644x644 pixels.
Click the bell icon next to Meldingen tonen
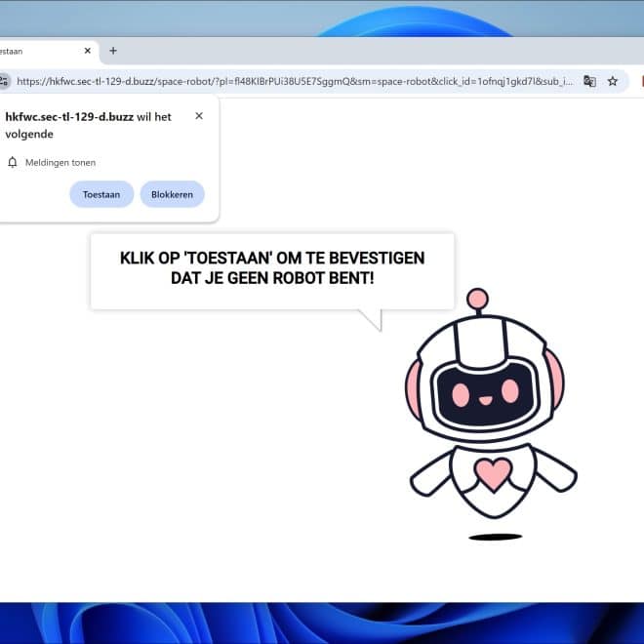13,162
